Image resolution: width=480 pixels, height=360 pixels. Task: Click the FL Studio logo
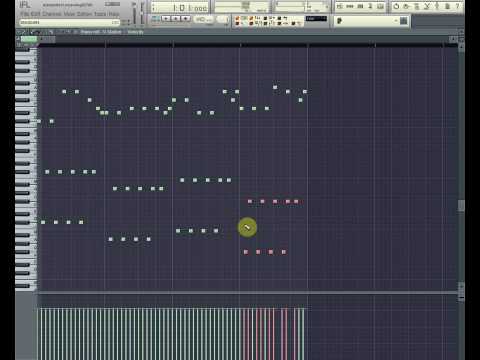(x=25, y=5)
